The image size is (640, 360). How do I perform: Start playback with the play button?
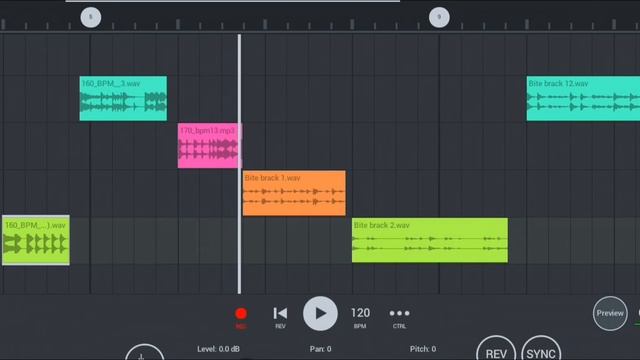(320, 313)
